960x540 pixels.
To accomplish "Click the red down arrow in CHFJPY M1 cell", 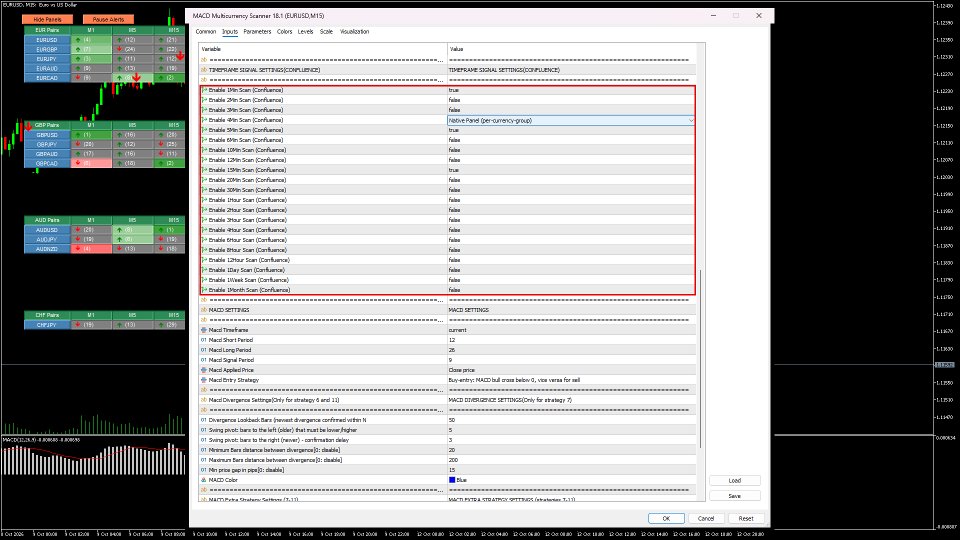I will coord(78,325).
